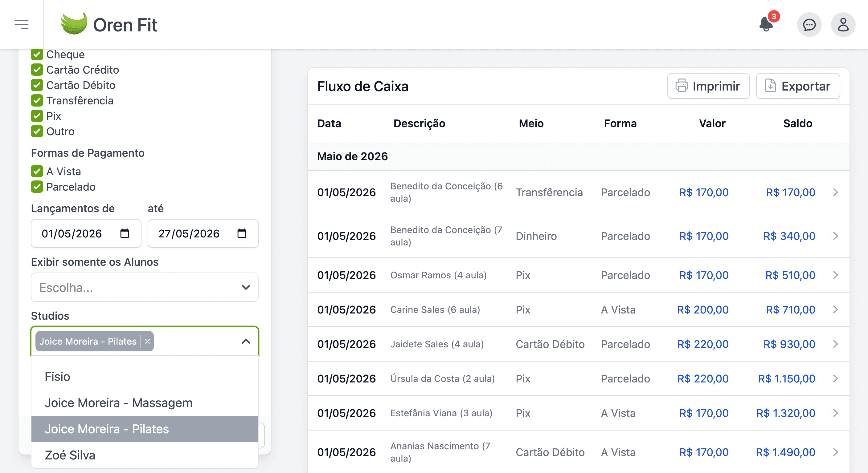Open the Alunos 'Escolha...' dropdown

[145, 287]
